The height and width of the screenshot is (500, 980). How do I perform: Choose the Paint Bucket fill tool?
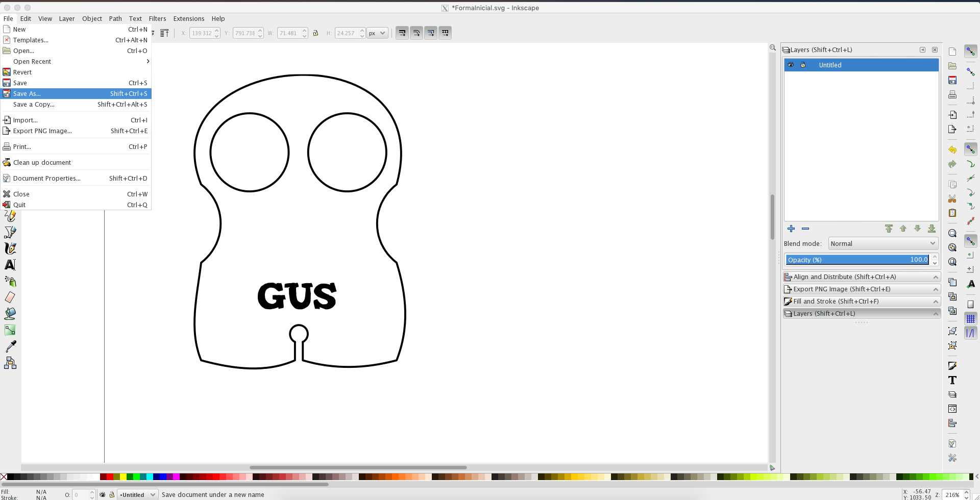click(x=10, y=314)
